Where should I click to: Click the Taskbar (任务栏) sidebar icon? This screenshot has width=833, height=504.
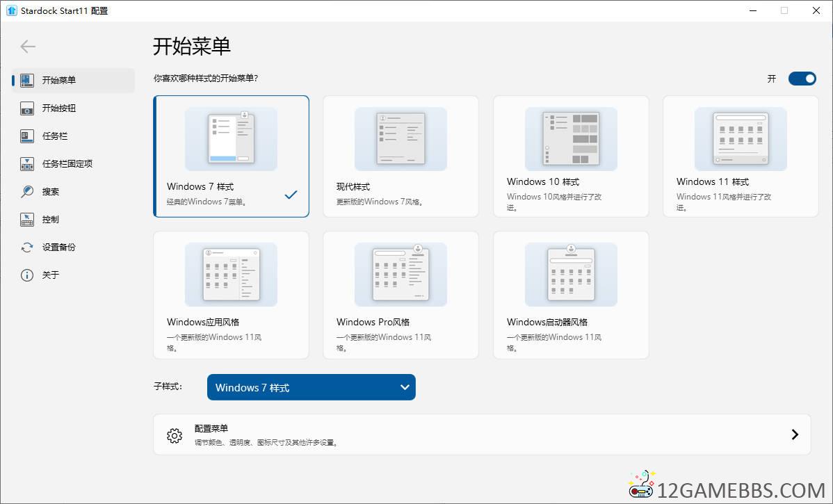point(27,136)
